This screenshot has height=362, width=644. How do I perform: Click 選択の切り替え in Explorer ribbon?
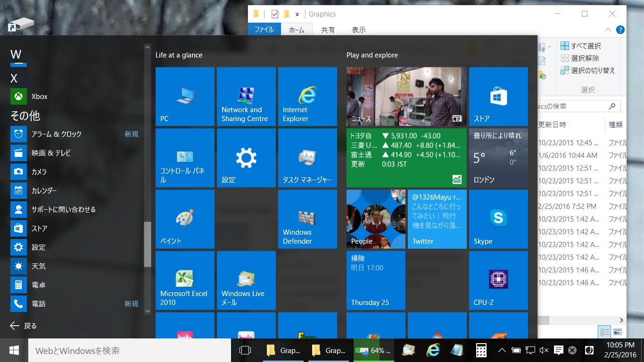click(588, 70)
